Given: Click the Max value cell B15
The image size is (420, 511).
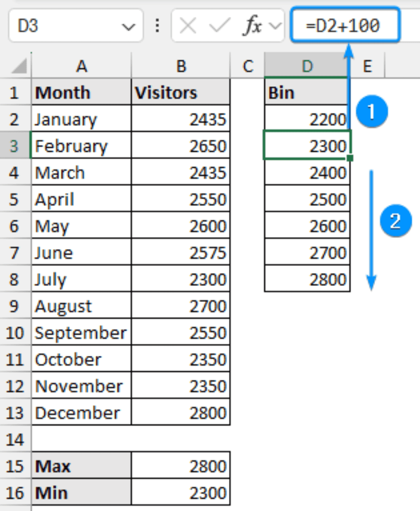Looking at the screenshot, I should tap(181, 466).
